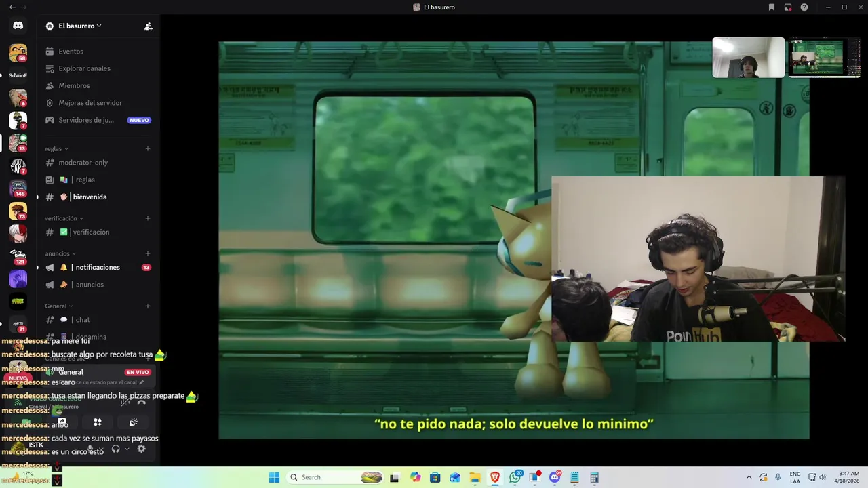Click the share screen button in voice panel

click(x=62, y=422)
